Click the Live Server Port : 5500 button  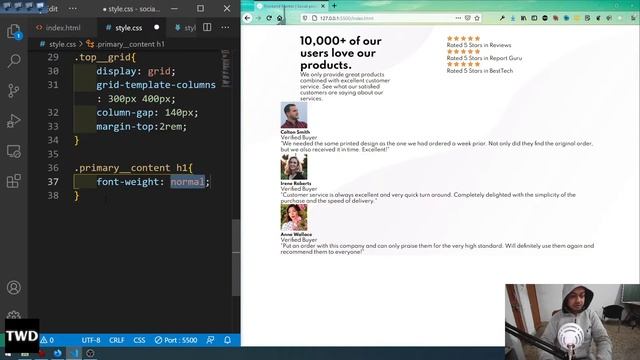(x=176, y=340)
